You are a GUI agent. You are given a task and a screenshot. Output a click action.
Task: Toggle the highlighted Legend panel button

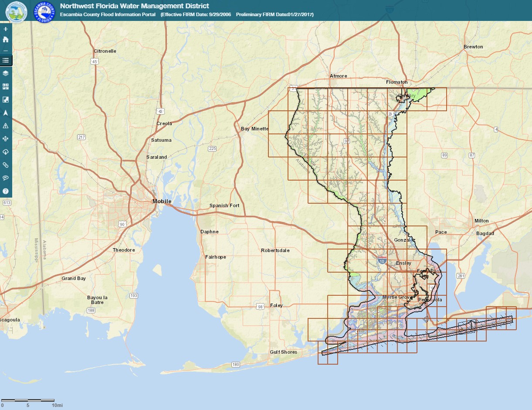coord(6,60)
